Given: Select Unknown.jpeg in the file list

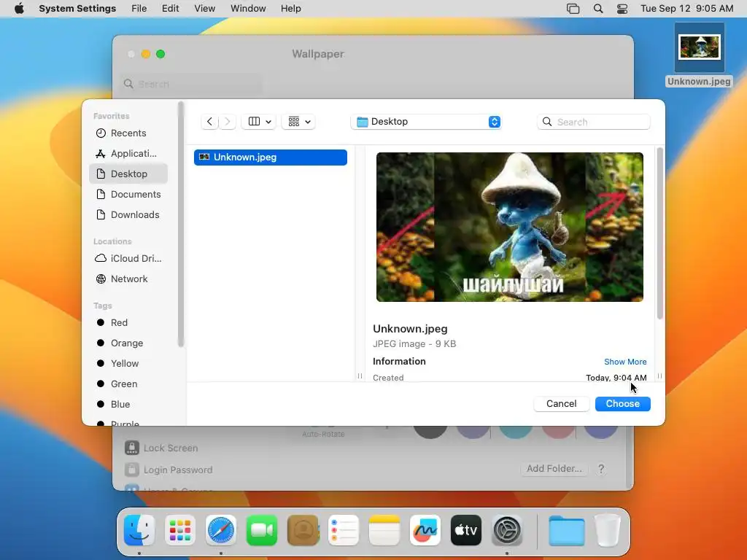Looking at the screenshot, I should [x=271, y=157].
